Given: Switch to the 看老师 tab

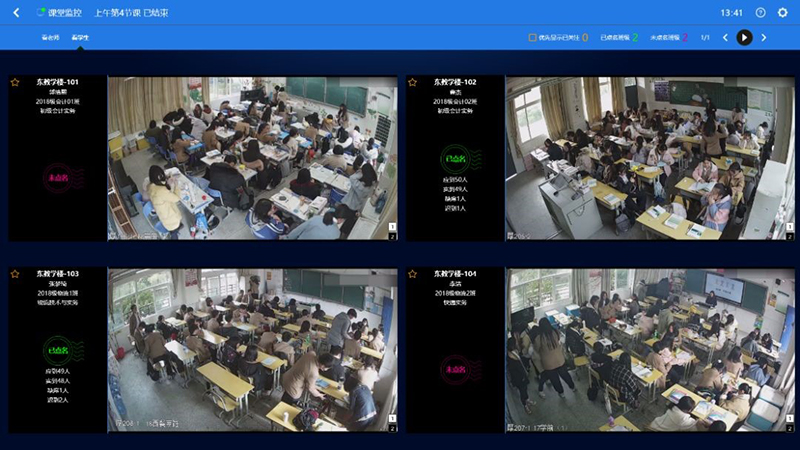Looking at the screenshot, I should click(x=50, y=37).
